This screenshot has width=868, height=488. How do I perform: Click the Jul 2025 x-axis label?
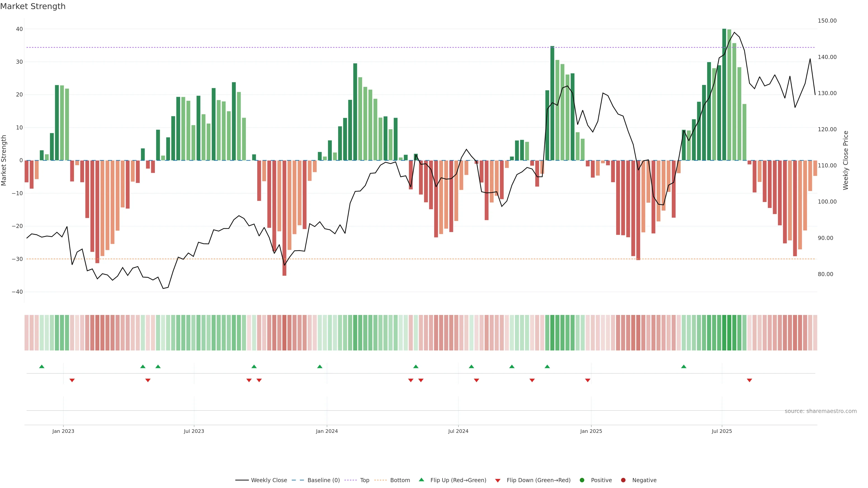click(722, 431)
